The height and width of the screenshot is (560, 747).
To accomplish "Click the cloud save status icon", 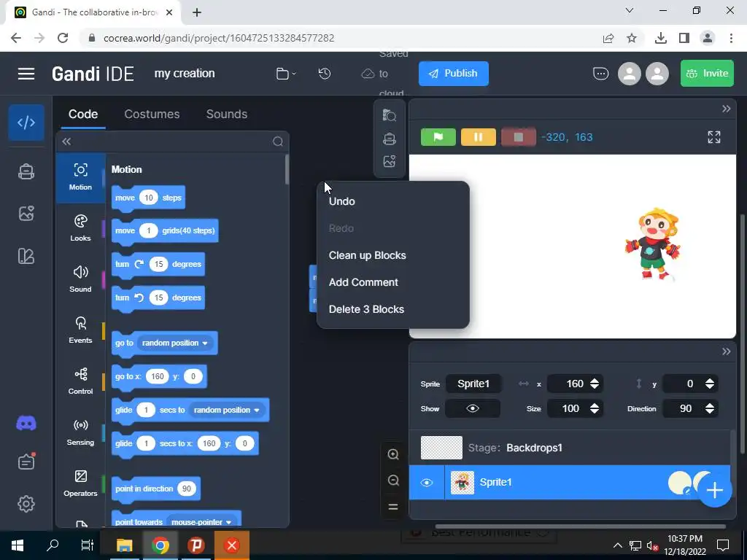I will click(368, 74).
